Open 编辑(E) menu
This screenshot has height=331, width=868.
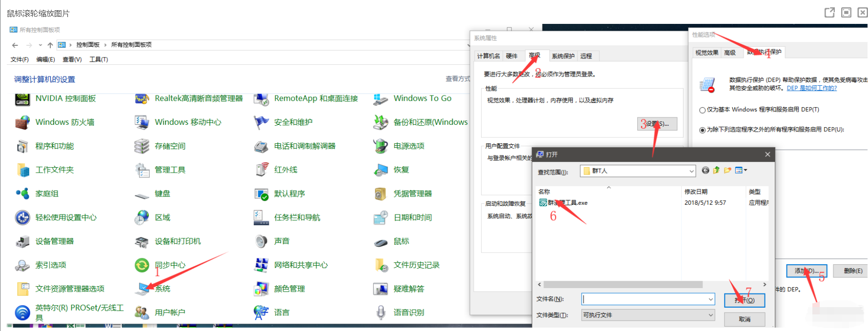point(45,59)
